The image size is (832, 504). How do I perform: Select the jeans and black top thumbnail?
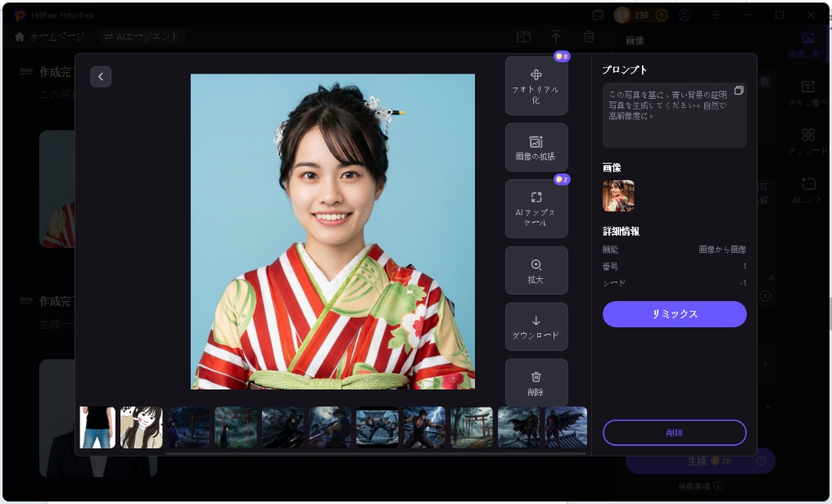click(x=97, y=427)
